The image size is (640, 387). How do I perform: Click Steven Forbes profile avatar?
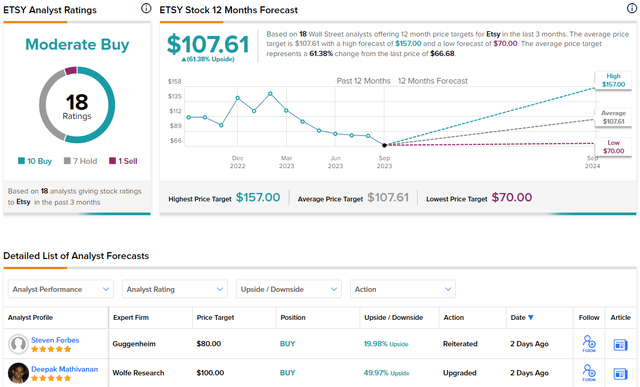18,344
